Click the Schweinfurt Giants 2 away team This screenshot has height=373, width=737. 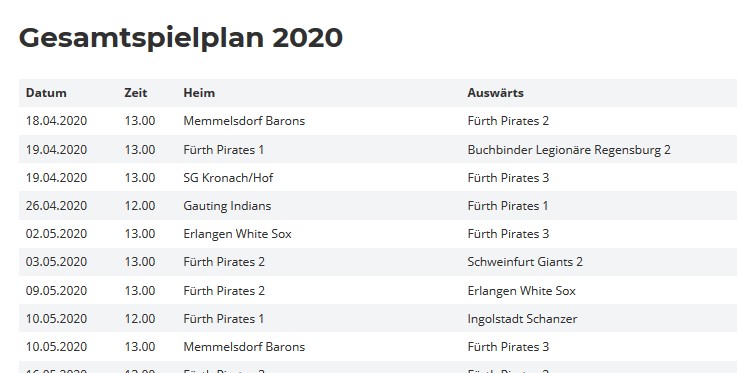pyautogui.click(x=525, y=262)
